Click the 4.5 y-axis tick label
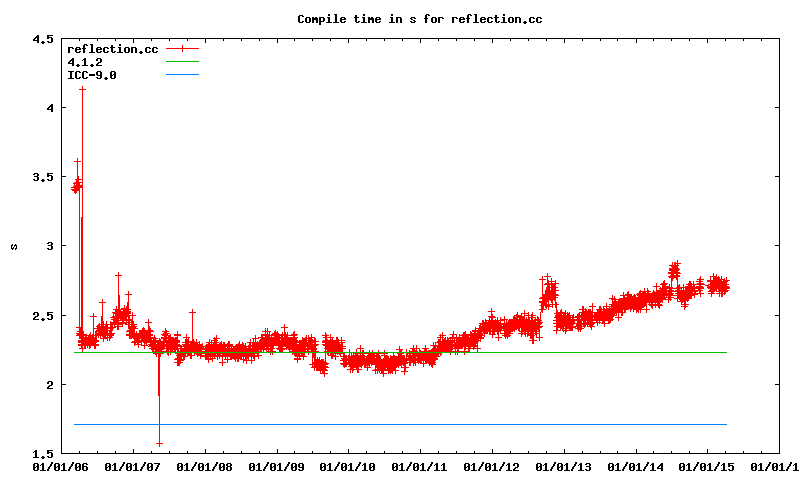The width and height of the screenshot is (800, 480). [x=42, y=39]
